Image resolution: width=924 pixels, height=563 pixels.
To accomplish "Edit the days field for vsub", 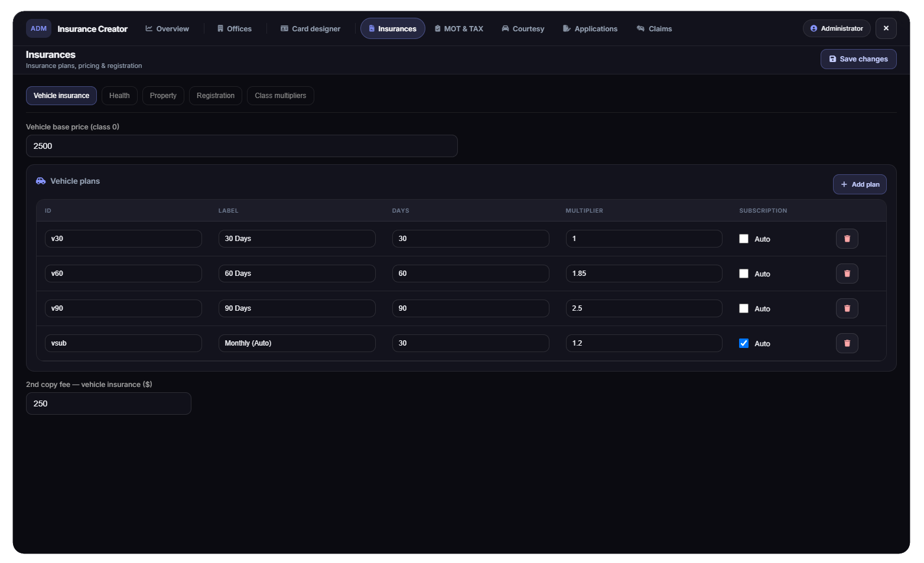I will point(471,343).
